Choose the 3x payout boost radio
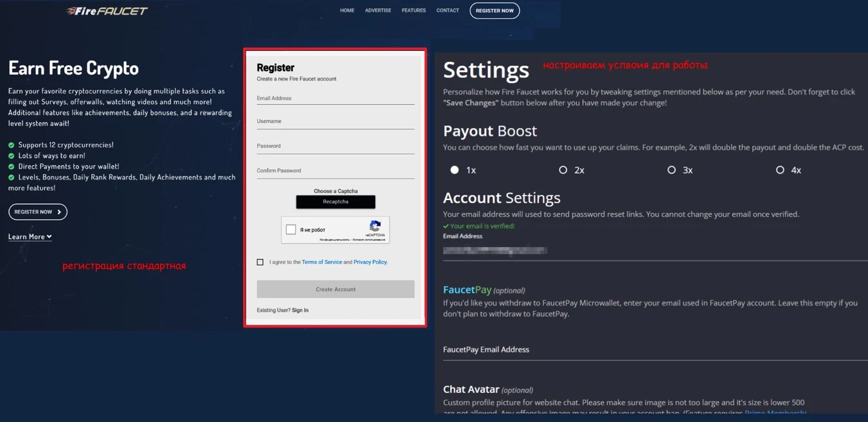868x422 pixels. point(672,170)
